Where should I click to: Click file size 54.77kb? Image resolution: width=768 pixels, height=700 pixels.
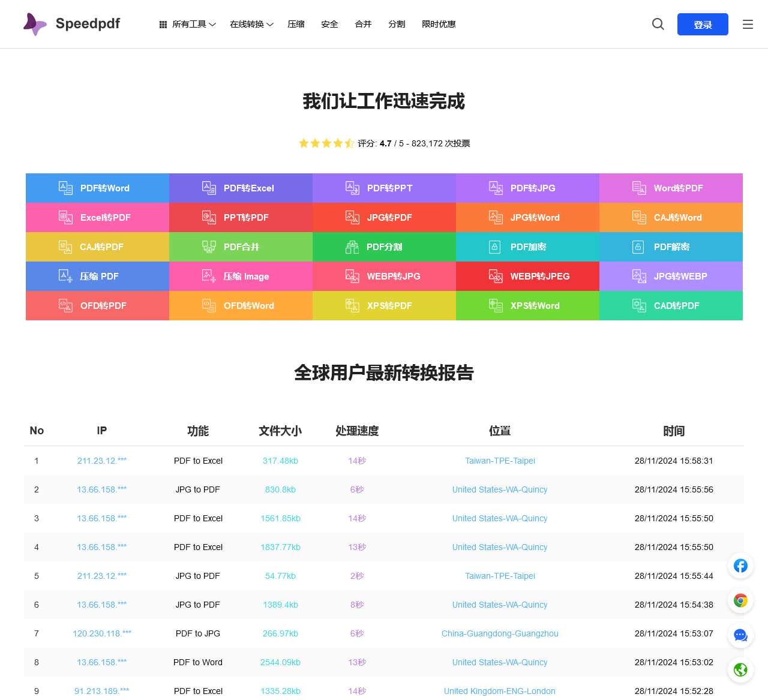pyautogui.click(x=280, y=576)
